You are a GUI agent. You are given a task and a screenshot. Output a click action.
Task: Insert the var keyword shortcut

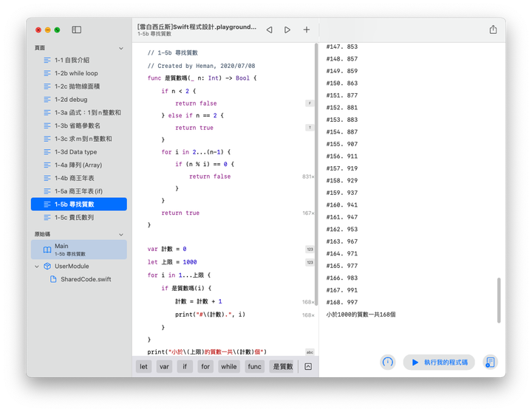pyautogui.click(x=164, y=366)
